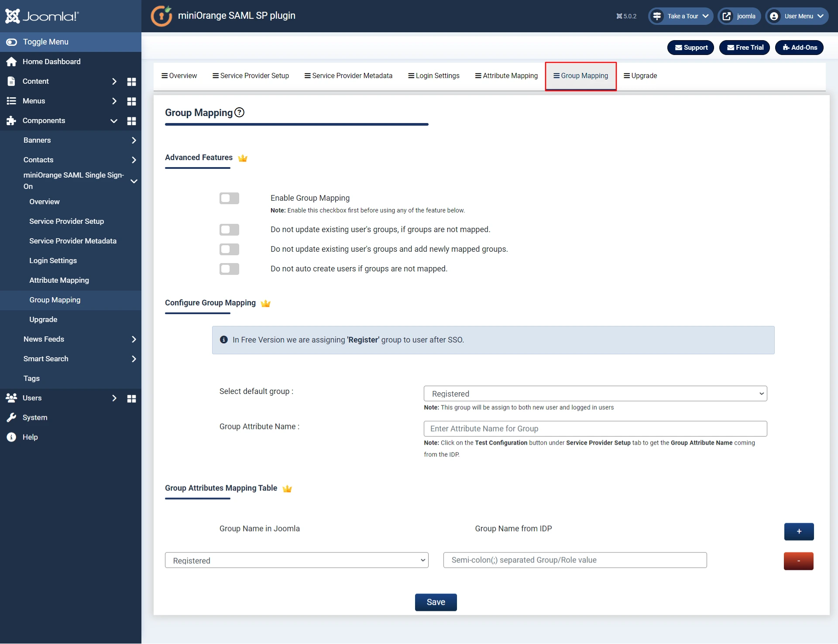The image size is (838, 644).
Task: Collapse the miniOrange SAML Single Sign-On chevron
Action: click(134, 181)
